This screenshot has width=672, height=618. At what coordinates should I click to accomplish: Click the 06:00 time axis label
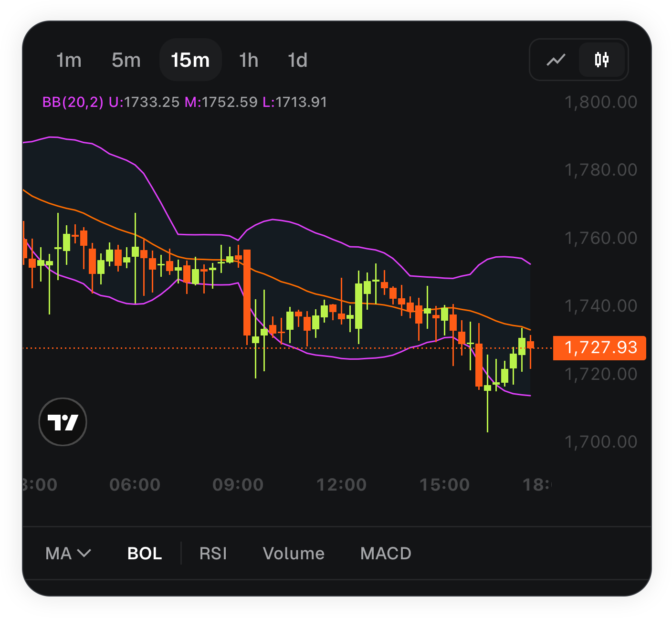[x=135, y=485]
